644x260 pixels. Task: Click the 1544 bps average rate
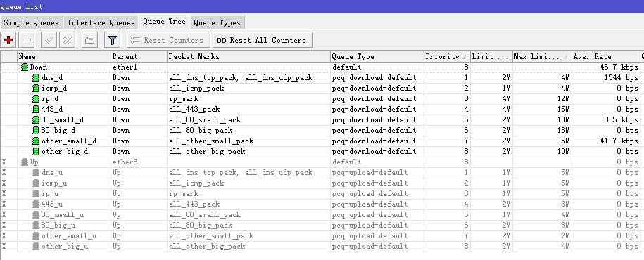(x=621, y=77)
